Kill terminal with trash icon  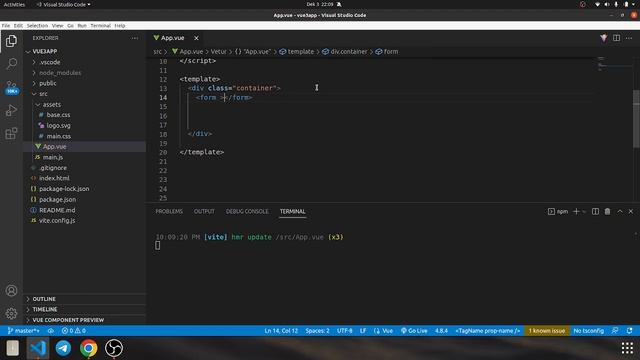607,211
